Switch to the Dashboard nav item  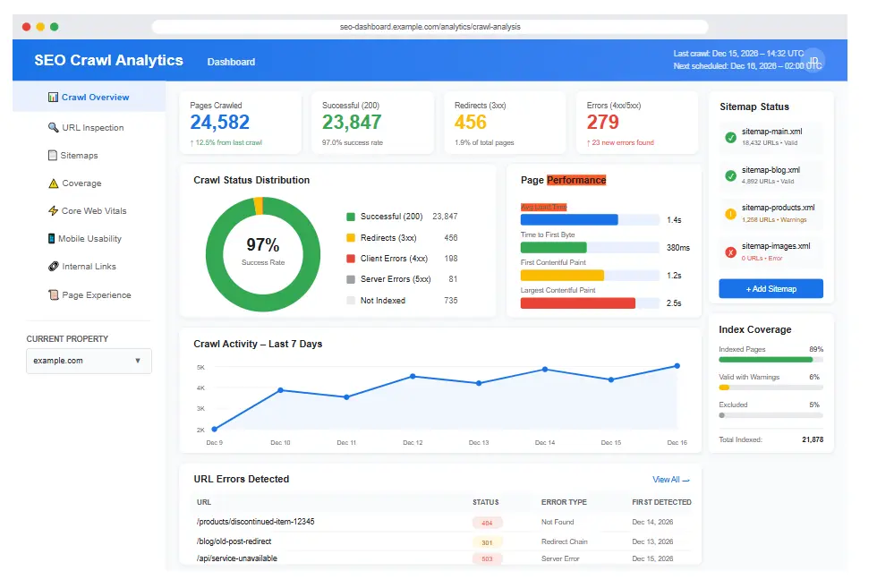coord(231,63)
